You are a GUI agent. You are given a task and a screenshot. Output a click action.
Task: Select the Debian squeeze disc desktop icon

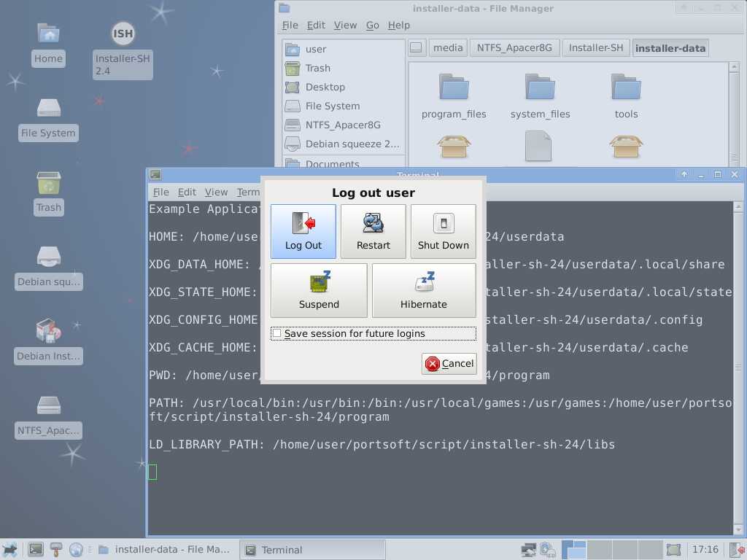click(48, 268)
